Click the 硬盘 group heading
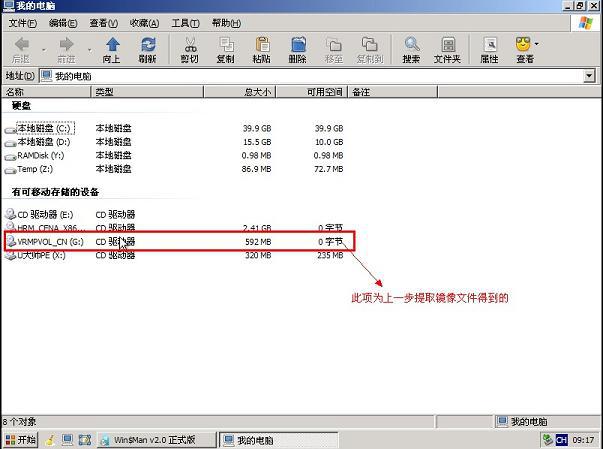The width and height of the screenshot is (603, 449). coord(22,105)
